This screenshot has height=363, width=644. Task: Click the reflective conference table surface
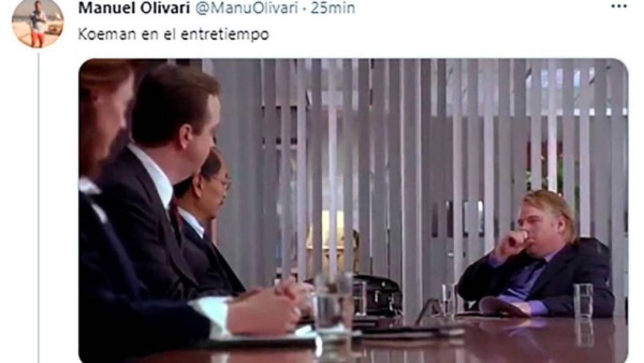pyautogui.click(x=456, y=338)
